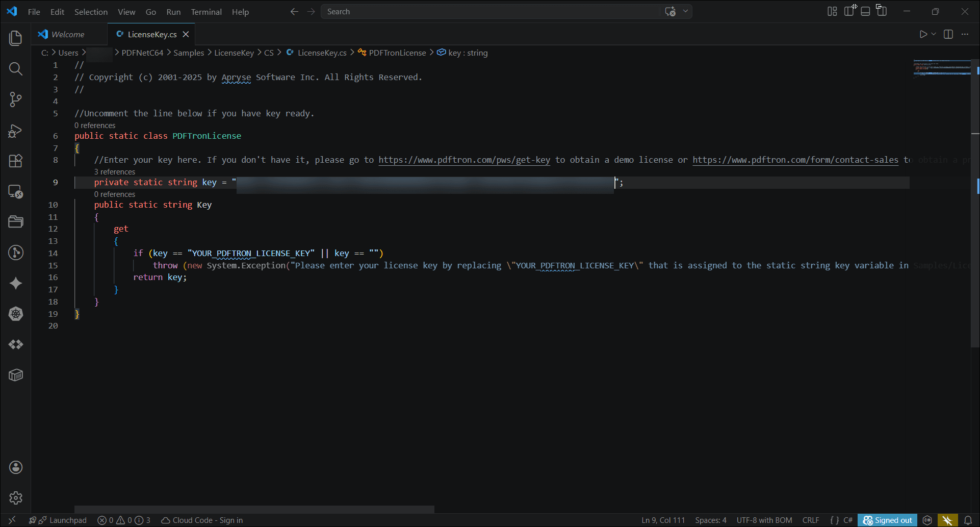The width and height of the screenshot is (980, 527).
Task: Open the key : string breadcrumb symbol
Action: [462, 53]
